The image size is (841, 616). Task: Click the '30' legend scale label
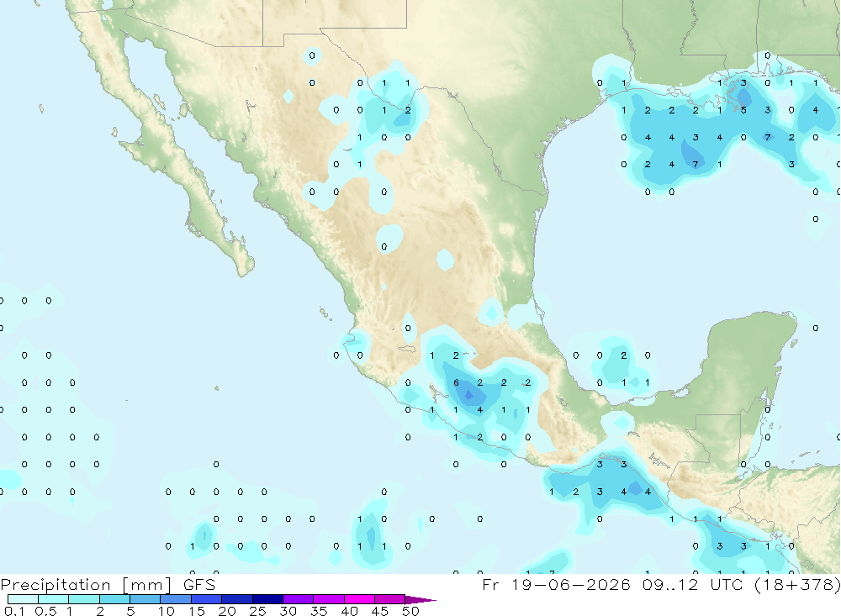click(288, 611)
